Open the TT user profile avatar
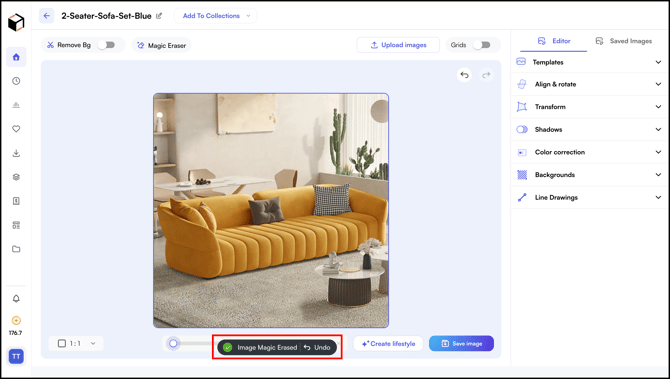The height and width of the screenshot is (379, 670). click(x=16, y=356)
